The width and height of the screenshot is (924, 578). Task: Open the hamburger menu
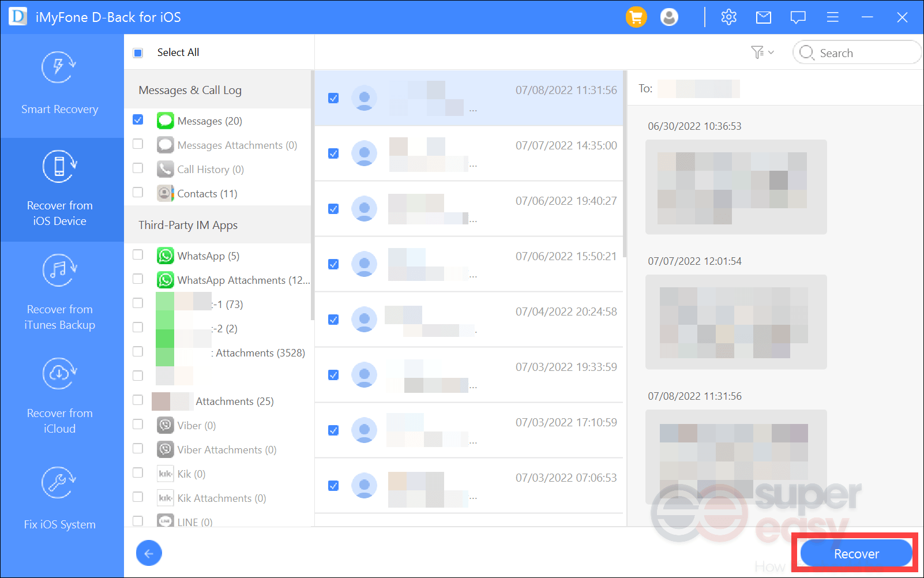pyautogui.click(x=832, y=18)
